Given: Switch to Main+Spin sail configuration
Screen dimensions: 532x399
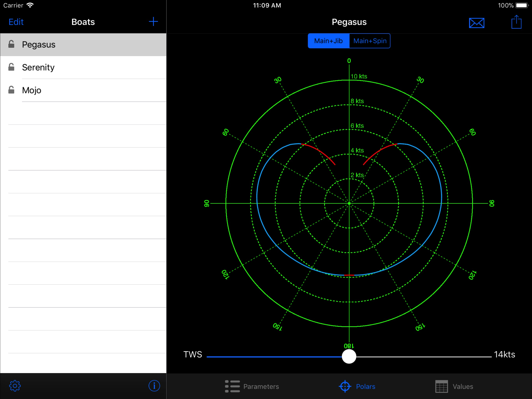Looking at the screenshot, I should tap(370, 41).
